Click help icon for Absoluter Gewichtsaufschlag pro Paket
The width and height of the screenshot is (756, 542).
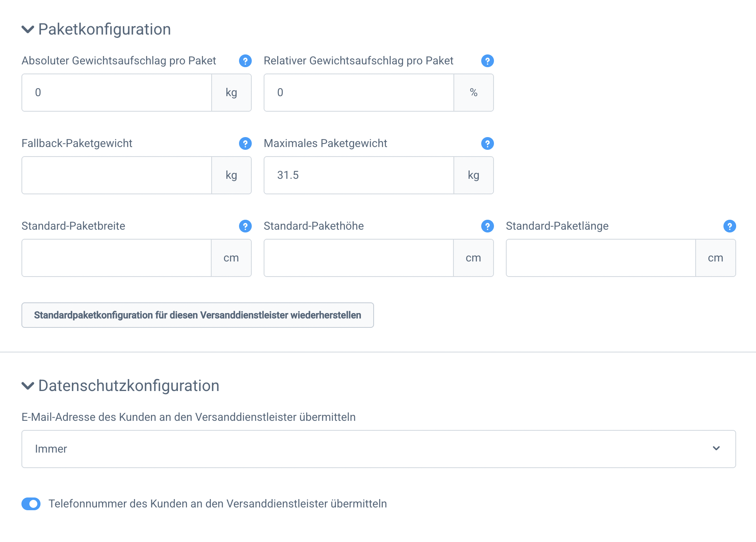click(245, 61)
